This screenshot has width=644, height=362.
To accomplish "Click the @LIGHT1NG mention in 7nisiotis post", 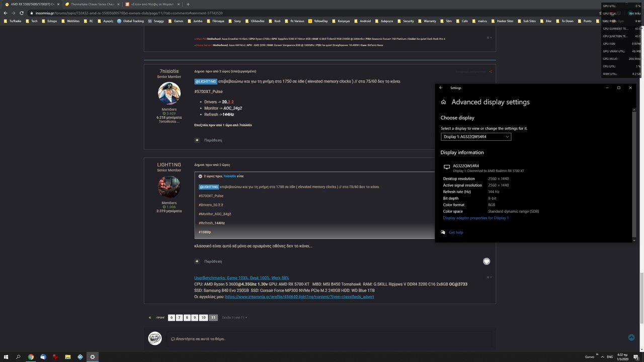I will pyautogui.click(x=206, y=81).
